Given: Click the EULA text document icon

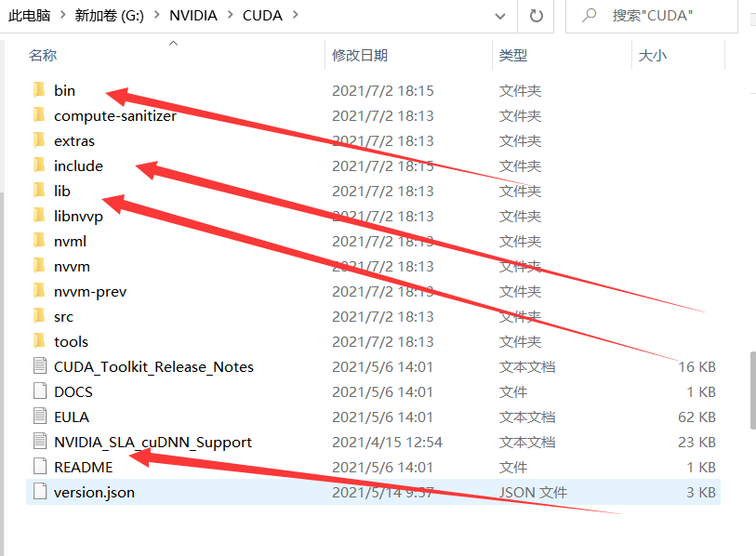Looking at the screenshot, I should coord(40,417).
